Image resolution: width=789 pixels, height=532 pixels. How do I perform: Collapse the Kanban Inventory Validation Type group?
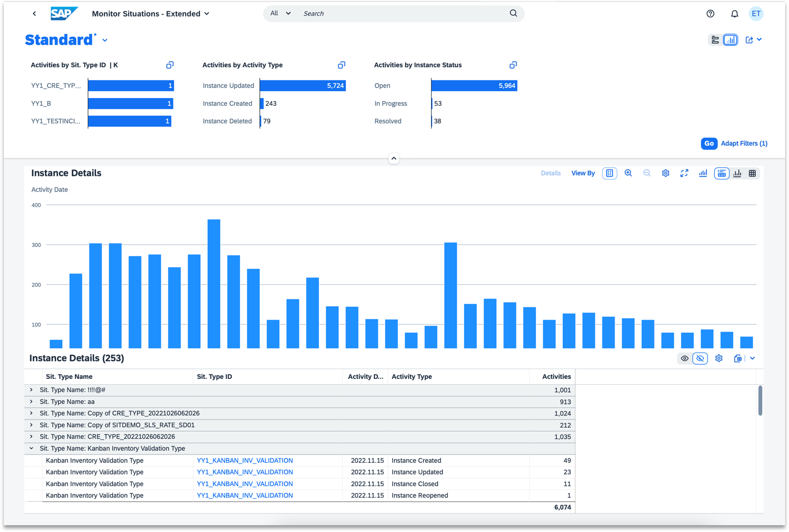[x=32, y=449]
